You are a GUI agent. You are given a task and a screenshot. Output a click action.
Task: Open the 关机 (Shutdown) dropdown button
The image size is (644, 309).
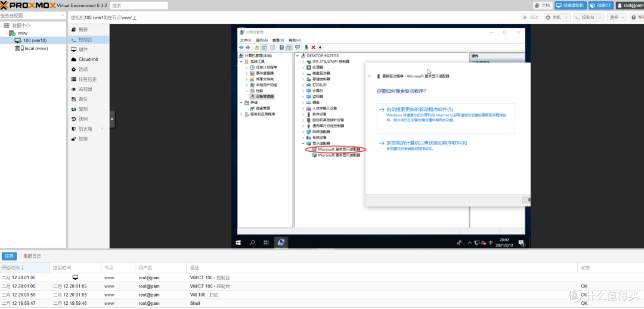(x=557, y=18)
